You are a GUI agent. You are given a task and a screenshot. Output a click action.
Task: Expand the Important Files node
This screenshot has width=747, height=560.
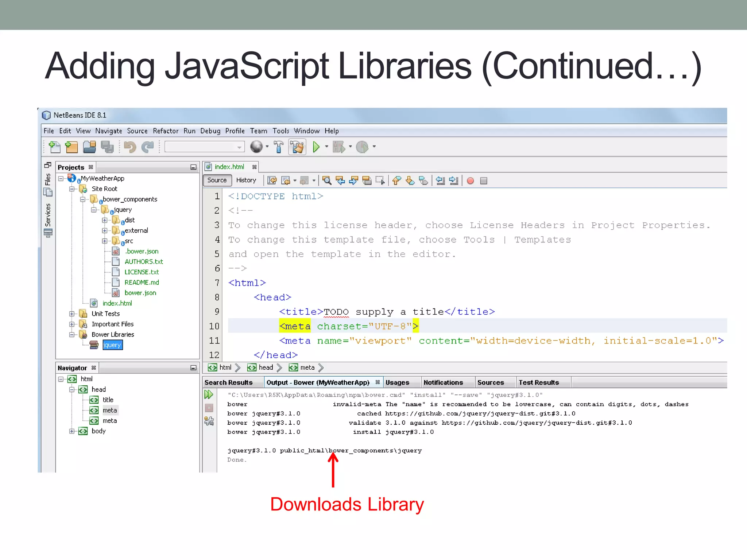point(72,324)
